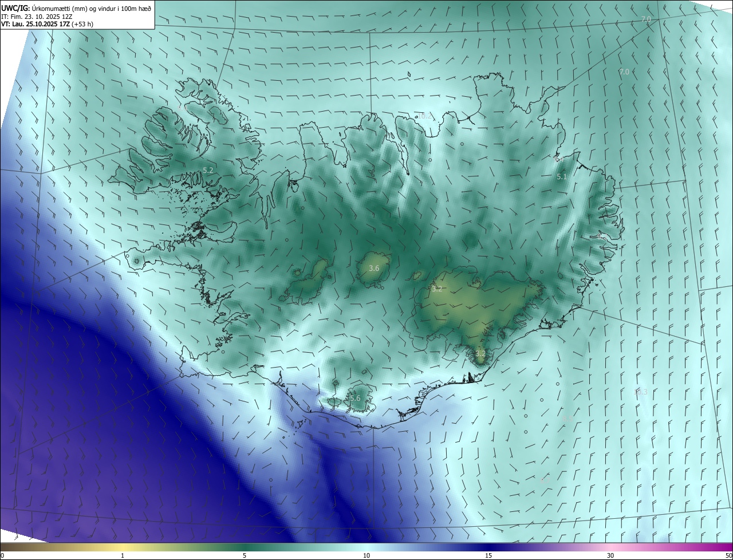Click the 3.6 value label on the central glacier
The width and height of the screenshot is (733, 560).
pos(374,268)
